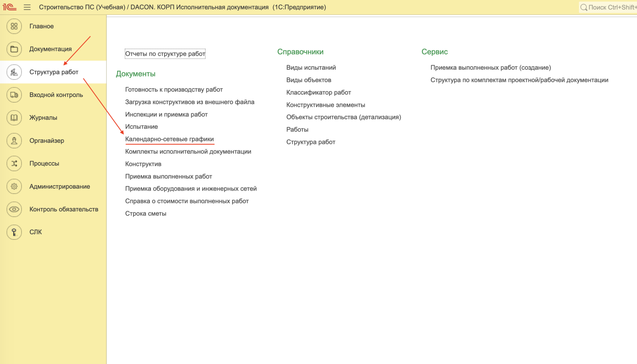
Task: Click the Органайзер person icon
Action: 14,141
